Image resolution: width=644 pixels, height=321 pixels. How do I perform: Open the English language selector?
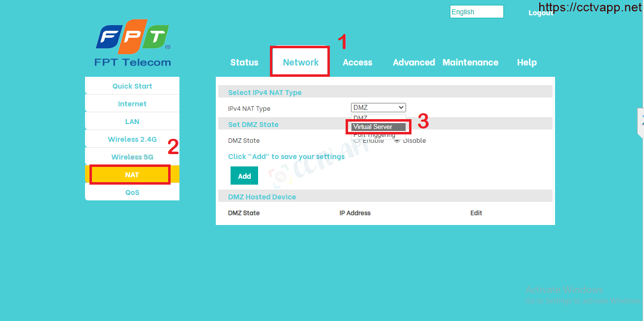point(476,12)
